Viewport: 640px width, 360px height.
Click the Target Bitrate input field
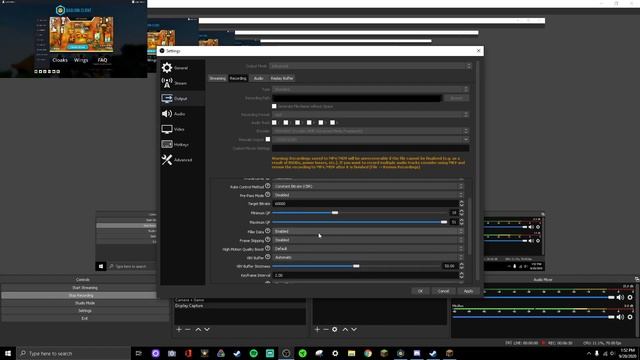pyautogui.click(x=365, y=203)
